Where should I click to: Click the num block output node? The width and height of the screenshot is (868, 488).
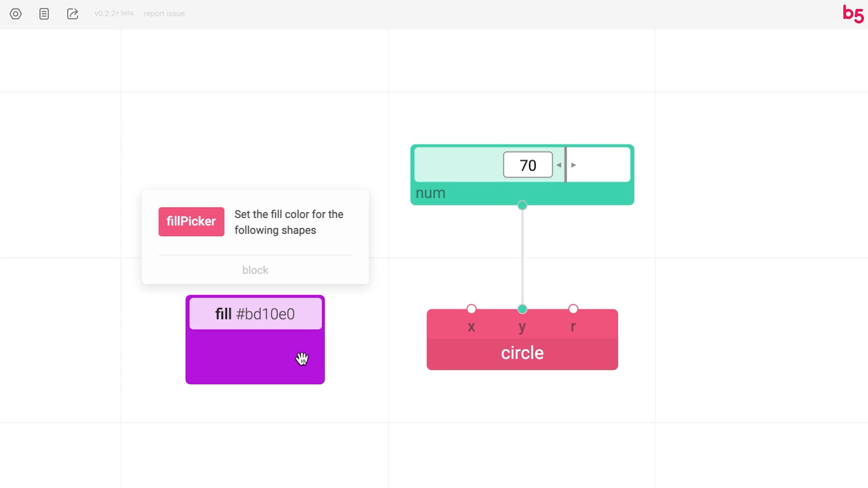tap(522, 205)
